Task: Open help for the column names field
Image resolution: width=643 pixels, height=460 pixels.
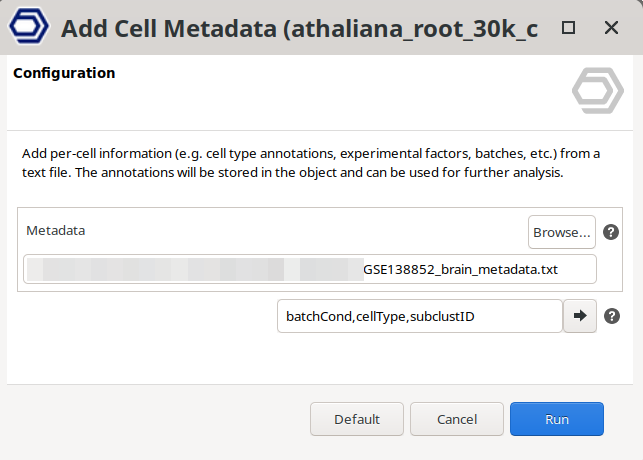Action: click(612, 316)
